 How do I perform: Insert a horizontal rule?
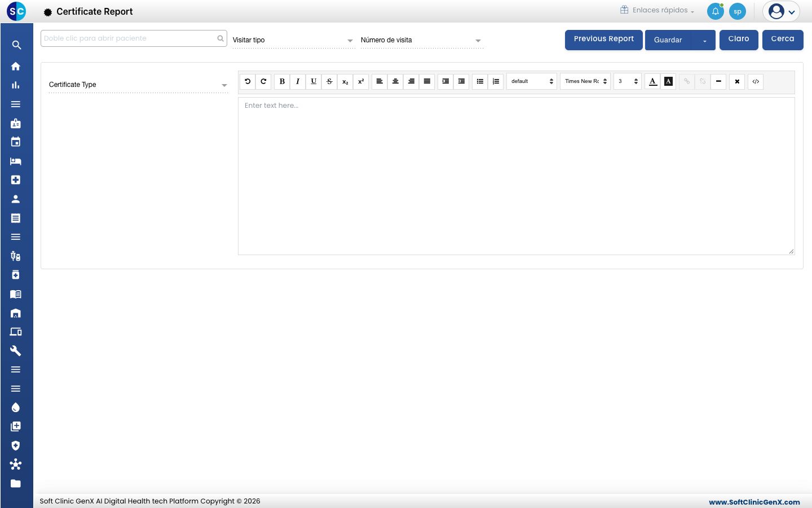[x=718, y=81]
